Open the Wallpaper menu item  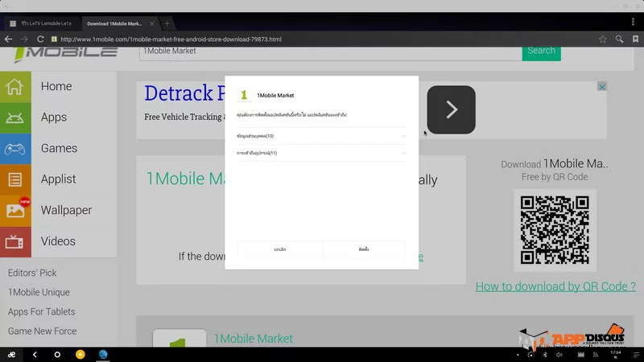(x=66, y=210)
